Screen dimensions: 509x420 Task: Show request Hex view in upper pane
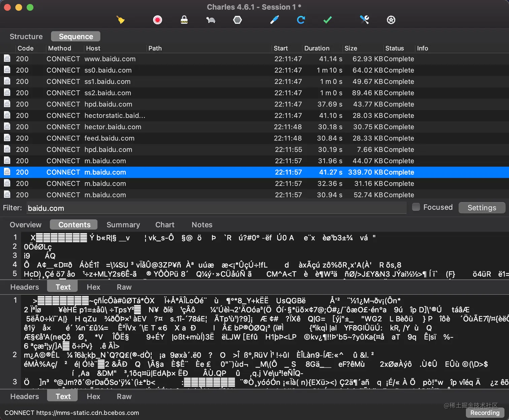click(94, 287)
